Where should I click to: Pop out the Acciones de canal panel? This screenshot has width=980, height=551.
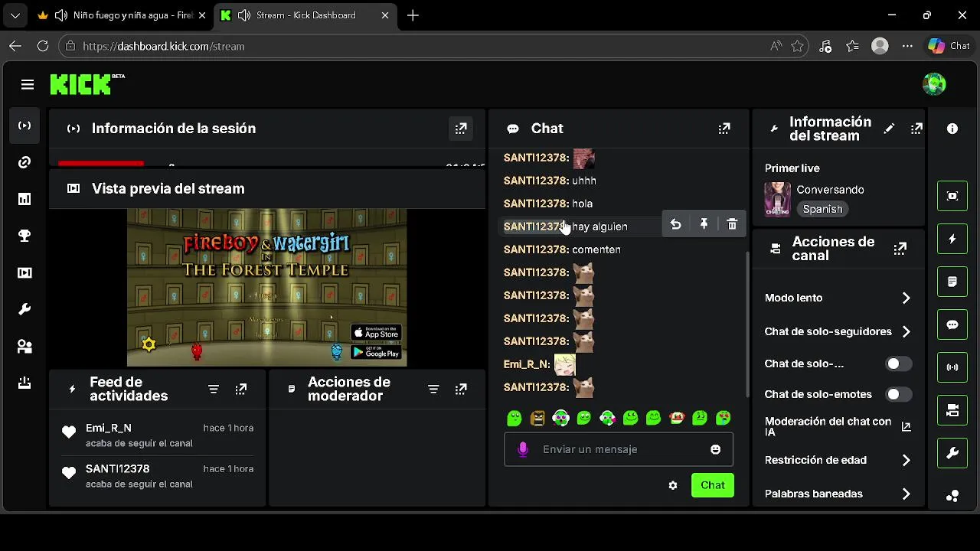click(x=900, y=249)
